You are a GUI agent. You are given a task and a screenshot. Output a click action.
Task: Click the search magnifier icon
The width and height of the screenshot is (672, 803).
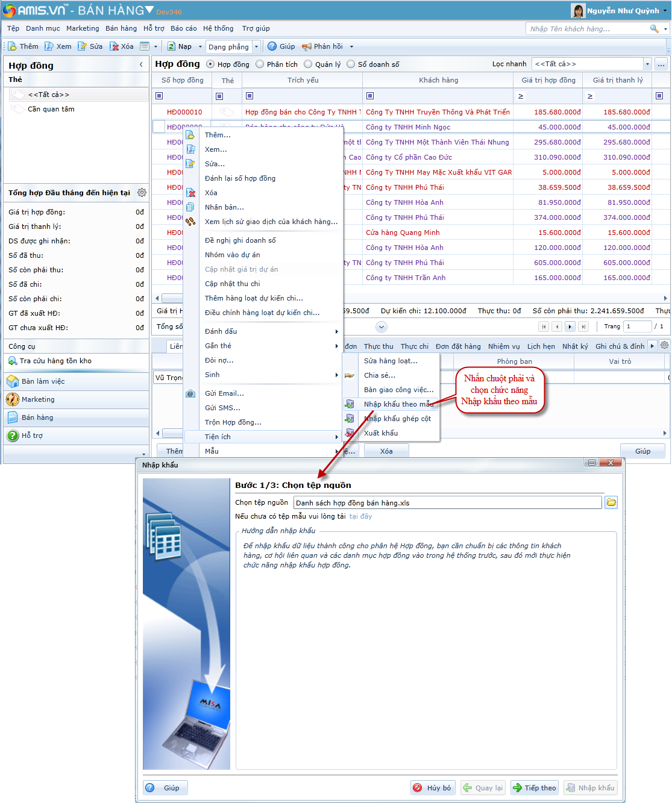point(654,29)
